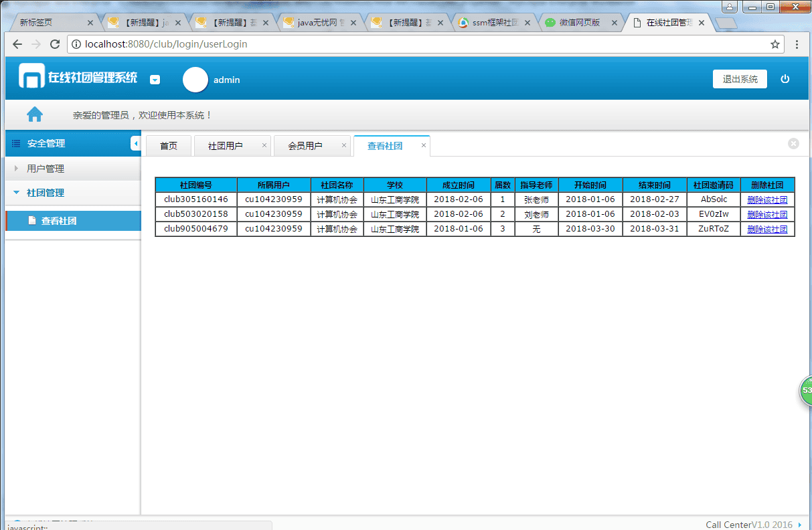Click teacher cell 刘老师
The image size is (812, 530).
coord(536,214)
